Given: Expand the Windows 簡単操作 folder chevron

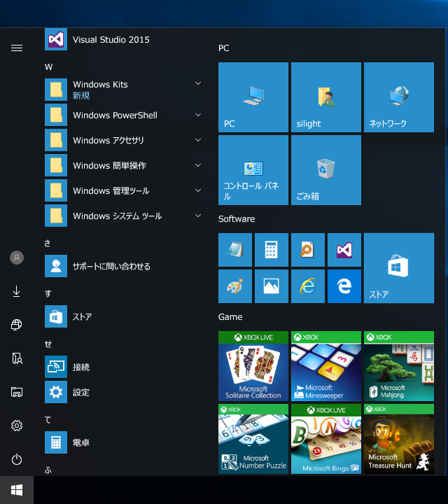Looking at the screenshot, I should pyautogui.click(x=198, y=165).
